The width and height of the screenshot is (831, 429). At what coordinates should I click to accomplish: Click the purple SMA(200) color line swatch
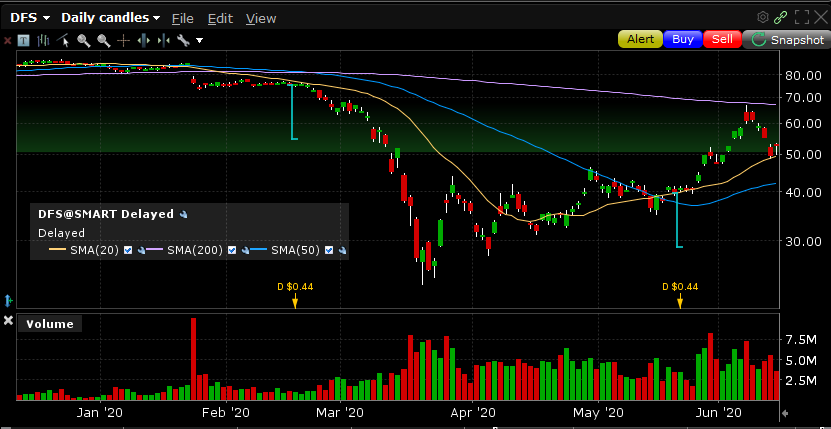click(155, 250)
